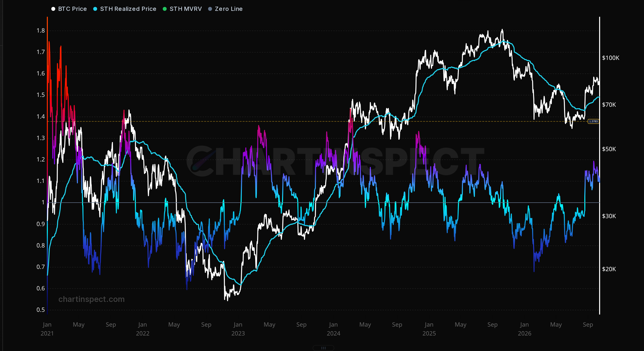
Task: Click the 2025 year label on the time axis
Action: pos(429,333)
